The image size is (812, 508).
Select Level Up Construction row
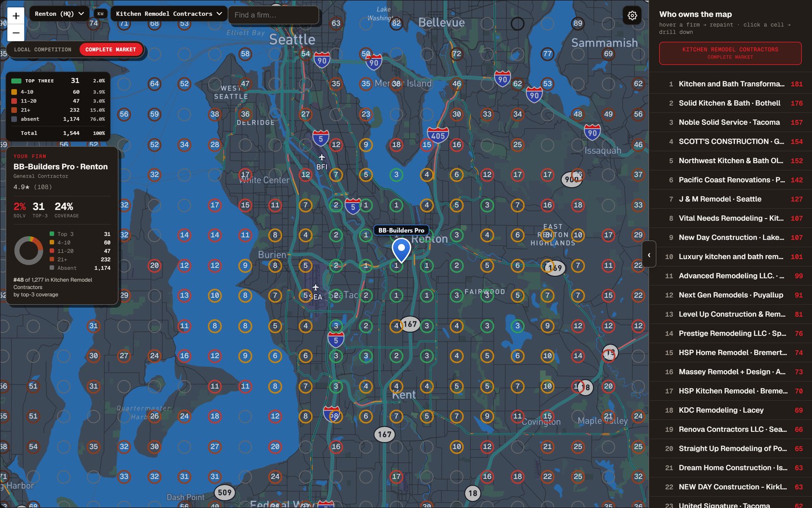(x=731, y=314)
